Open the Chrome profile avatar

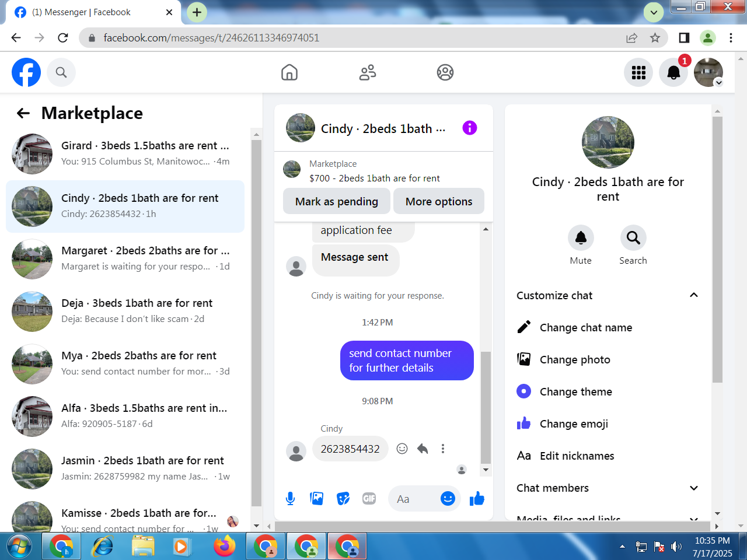pyautogui.click(x=707, y=38)
